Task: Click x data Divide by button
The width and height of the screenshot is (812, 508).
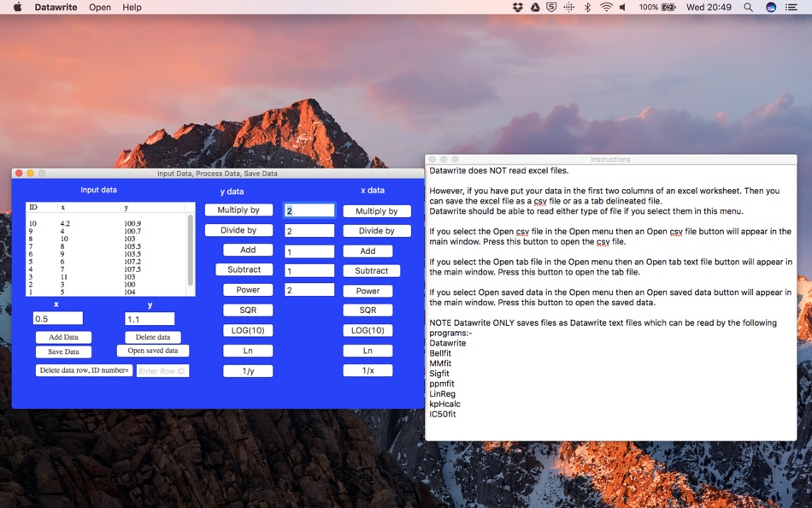Action: click(x=376, y=231)
